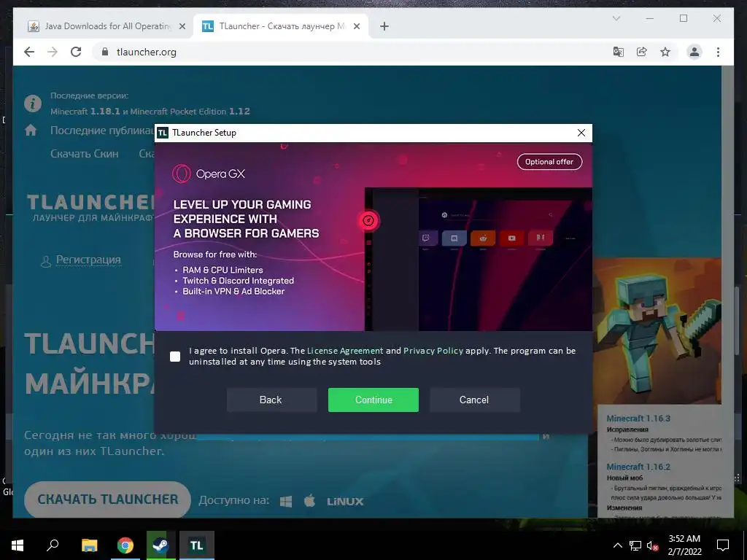Select the Apple platform icon
The width and height of the screenshot is (747, 560).
(x=309, y=500)
